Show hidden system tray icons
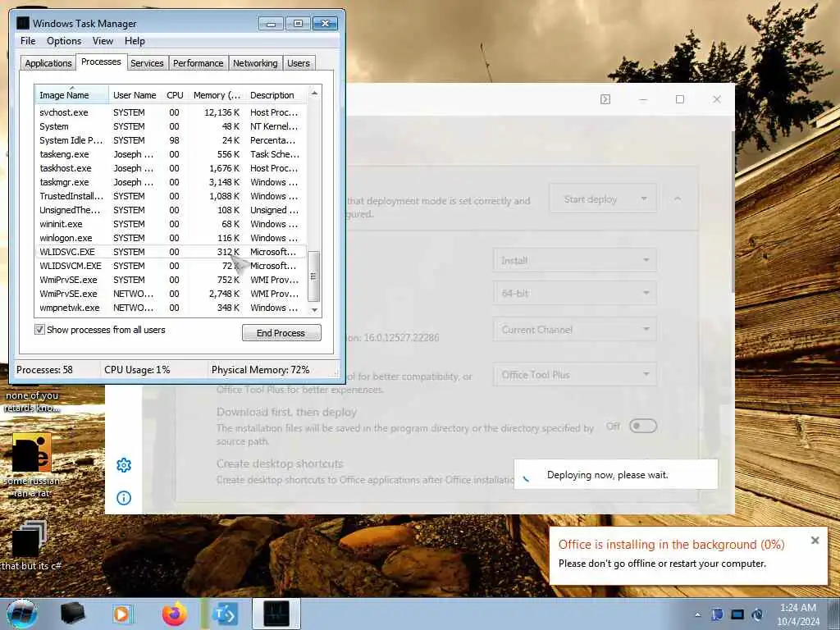Viewport: 840px width, 630px height. (x=697, y=614)
